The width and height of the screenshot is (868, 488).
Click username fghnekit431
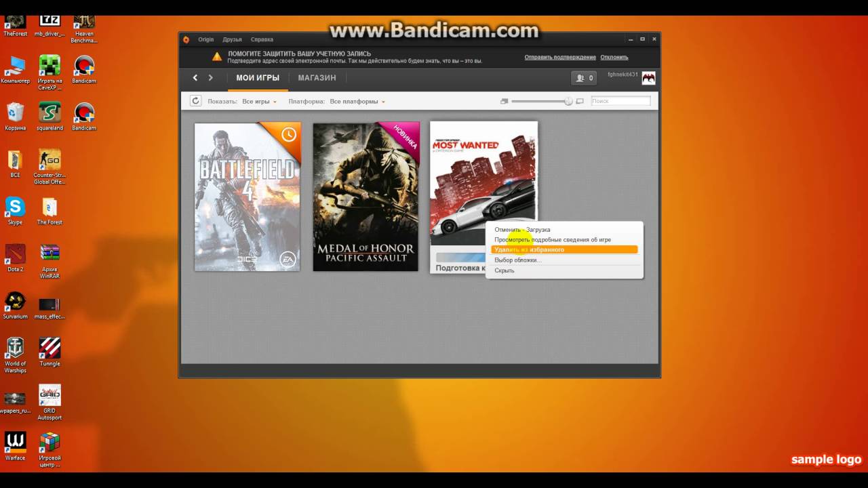coord(623,75)
